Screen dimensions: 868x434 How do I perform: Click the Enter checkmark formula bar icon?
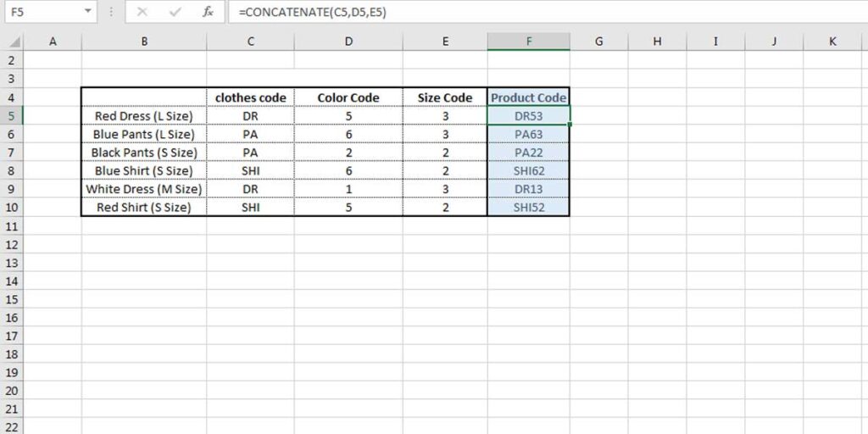[x=175, y=12]
